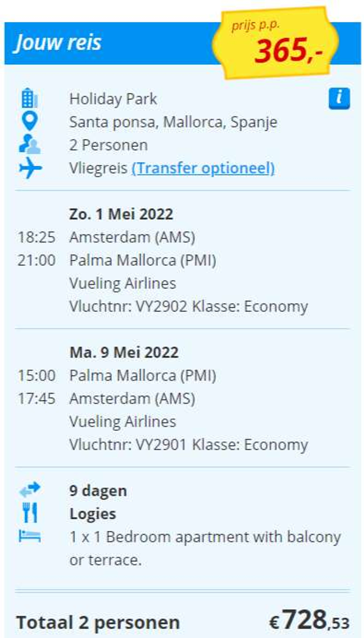
Task: Open the Transfer optioneel link
Action: point(203,168)
